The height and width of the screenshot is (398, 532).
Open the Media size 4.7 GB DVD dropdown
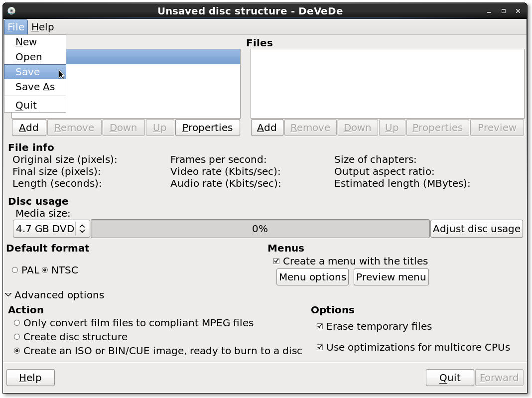[x=51, y=229]
